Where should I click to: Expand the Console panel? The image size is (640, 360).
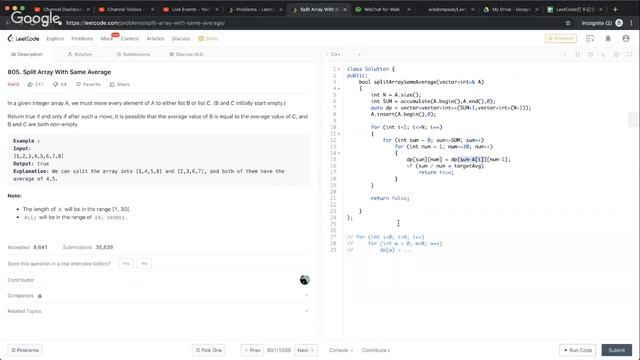coord(341,350)
